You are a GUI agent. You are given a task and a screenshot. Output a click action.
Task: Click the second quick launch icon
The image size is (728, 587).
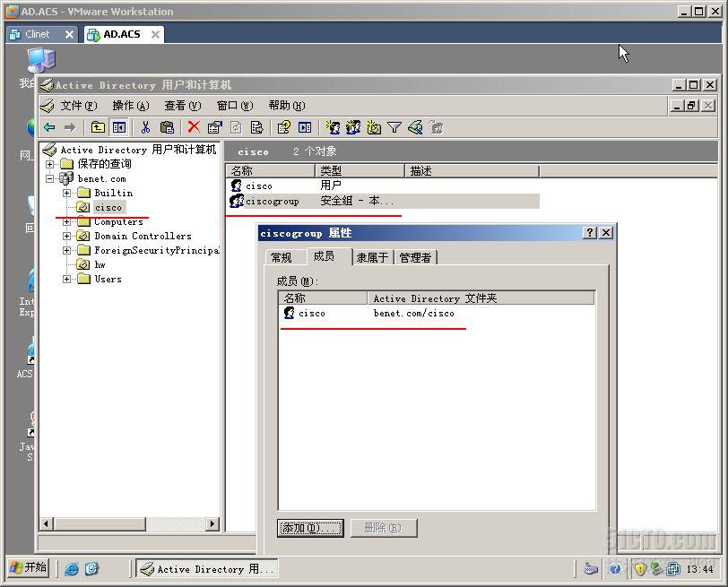click(91, 568)
